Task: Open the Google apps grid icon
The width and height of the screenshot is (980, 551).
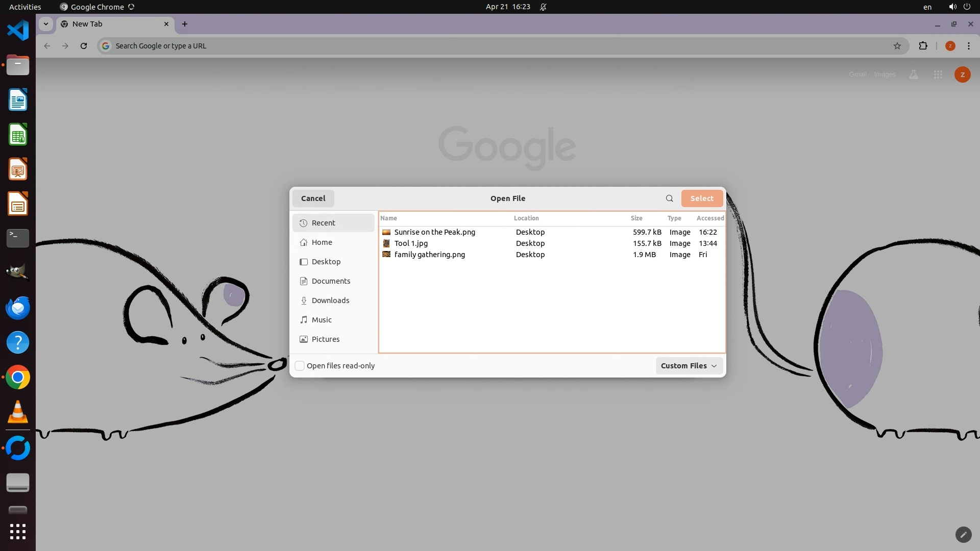Action: 938,74
